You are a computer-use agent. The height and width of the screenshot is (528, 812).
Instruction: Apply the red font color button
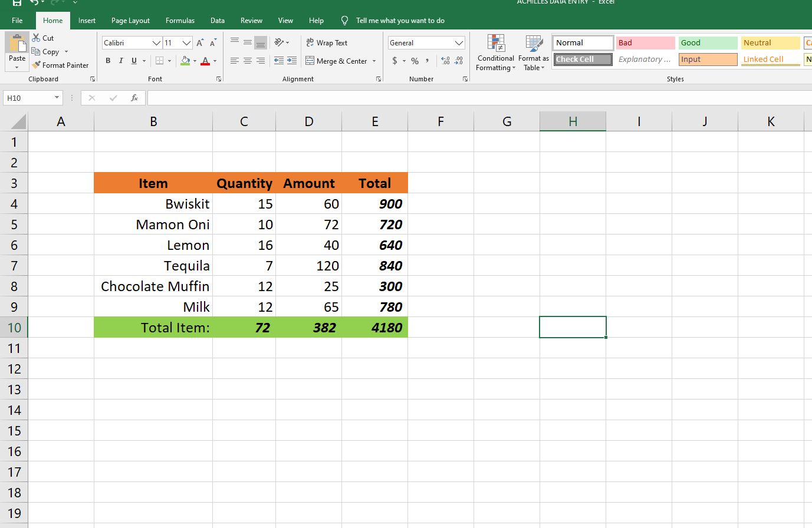click(x=205, y=61)
